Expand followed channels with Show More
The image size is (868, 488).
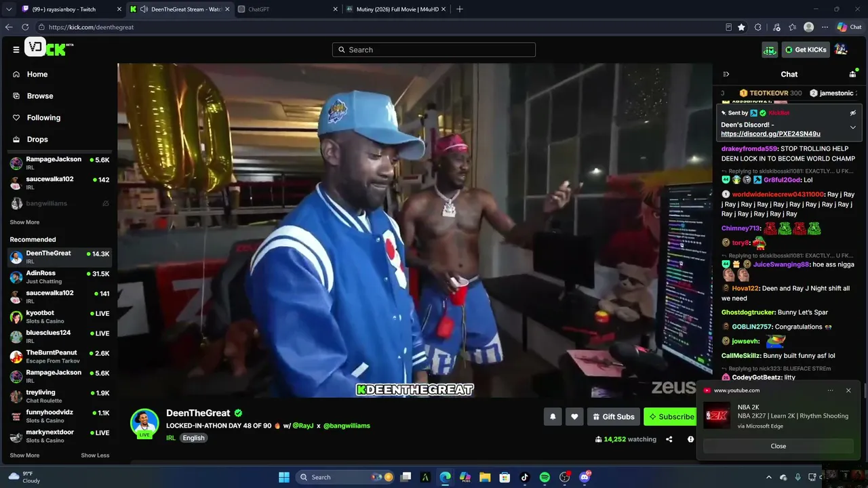tap(24, 222)
